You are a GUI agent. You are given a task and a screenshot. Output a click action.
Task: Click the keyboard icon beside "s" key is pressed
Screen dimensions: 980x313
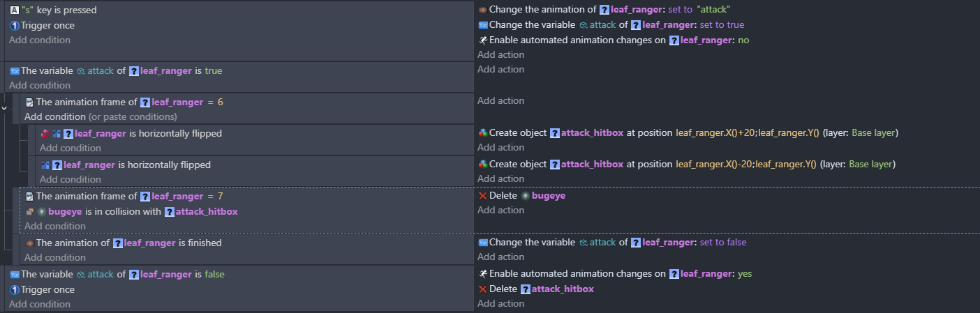tap(15, 10)
